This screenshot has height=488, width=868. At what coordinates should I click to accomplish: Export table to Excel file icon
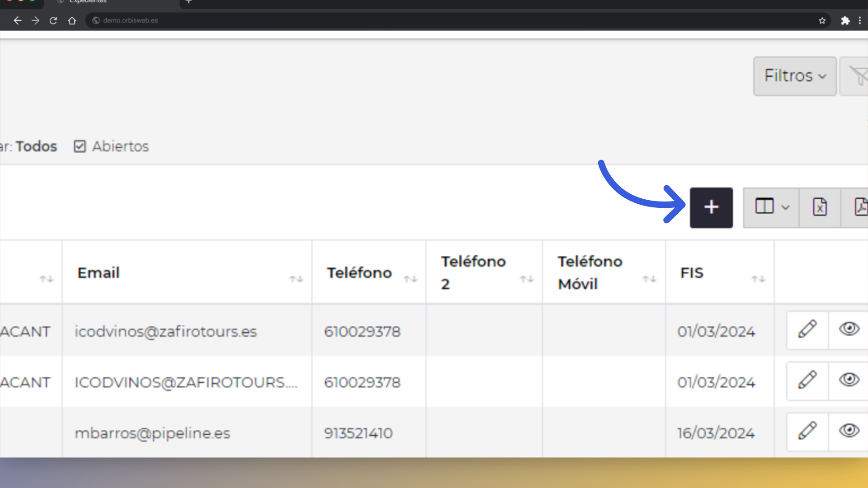[x=820, y=207]
